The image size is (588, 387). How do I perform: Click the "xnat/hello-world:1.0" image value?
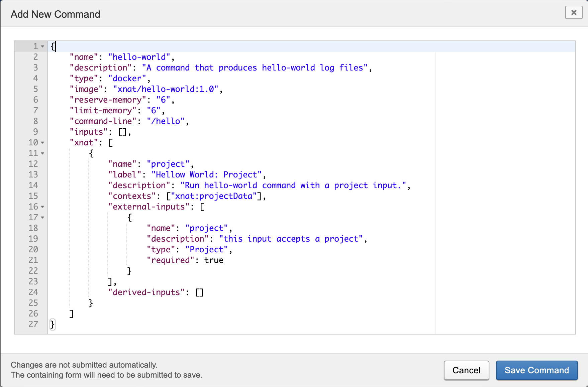click(166, 89)
